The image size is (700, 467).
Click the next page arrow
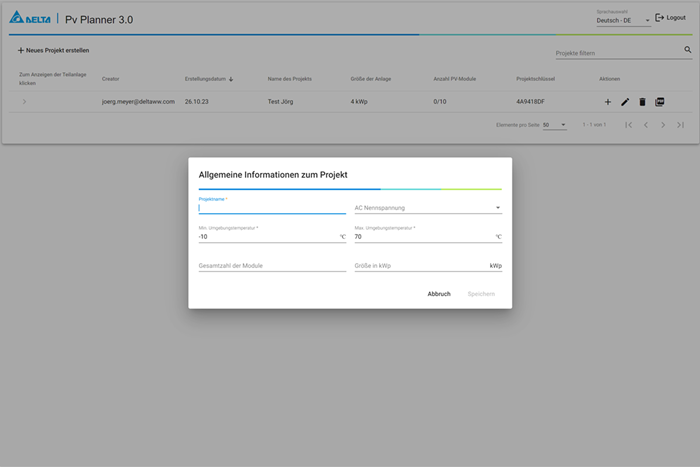pyautogui.click(x=663, y=125)
